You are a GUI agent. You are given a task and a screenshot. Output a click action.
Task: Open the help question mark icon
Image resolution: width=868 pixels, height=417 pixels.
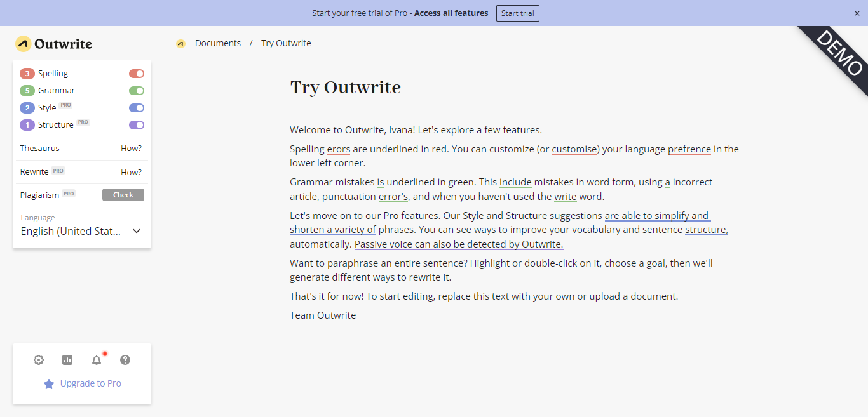tap(125, 360)
